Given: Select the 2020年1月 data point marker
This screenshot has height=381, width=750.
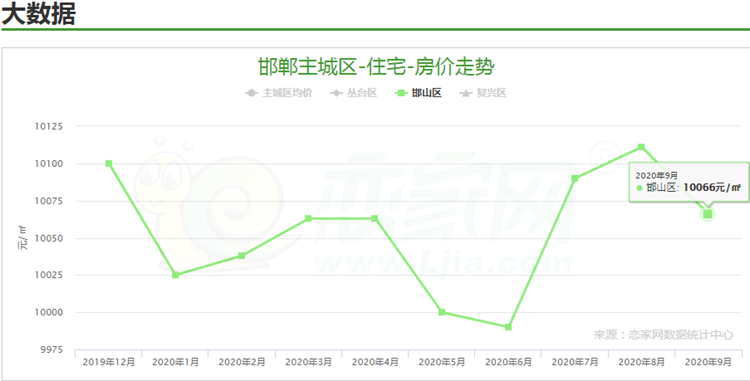Looking at the screenshot, I should point(176,275).
